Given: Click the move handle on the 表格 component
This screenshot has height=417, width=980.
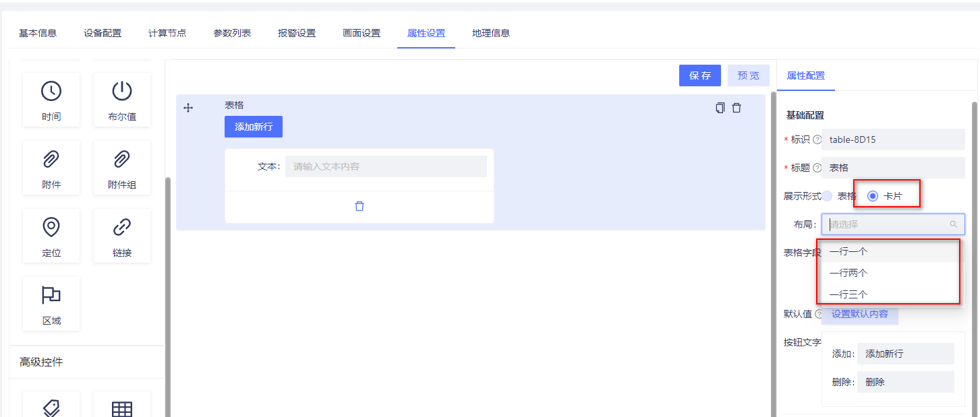Looking at the screenshot, I should (188, 108).
